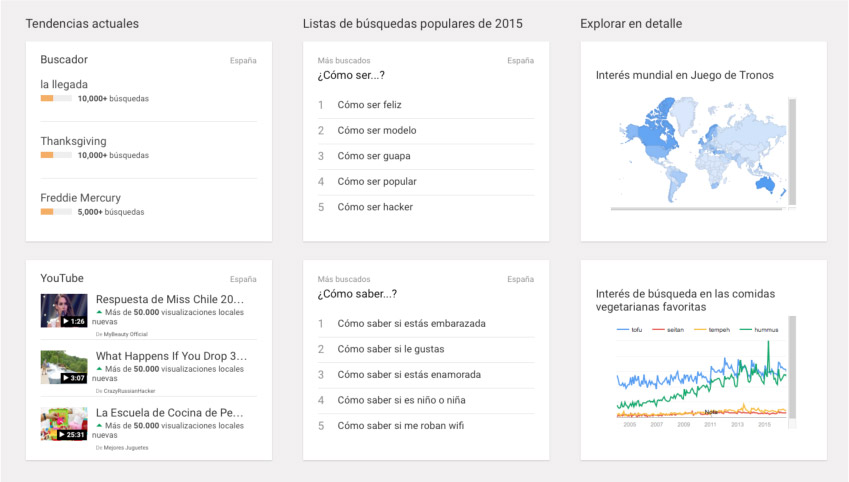Click España label in '¿Cómo saber...?' card
The width and height of the screenshot is (849, 482).
click(520, 279)
